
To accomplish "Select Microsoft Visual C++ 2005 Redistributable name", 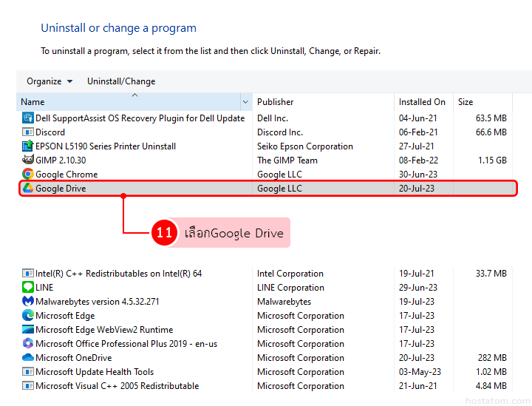I will pos(117,386).
